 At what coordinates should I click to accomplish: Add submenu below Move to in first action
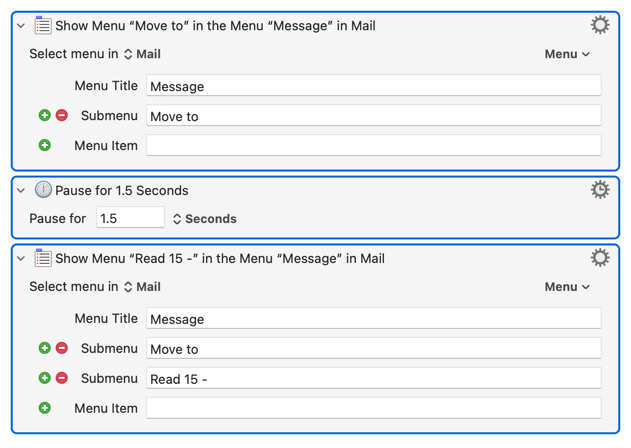tap(45, 116)
